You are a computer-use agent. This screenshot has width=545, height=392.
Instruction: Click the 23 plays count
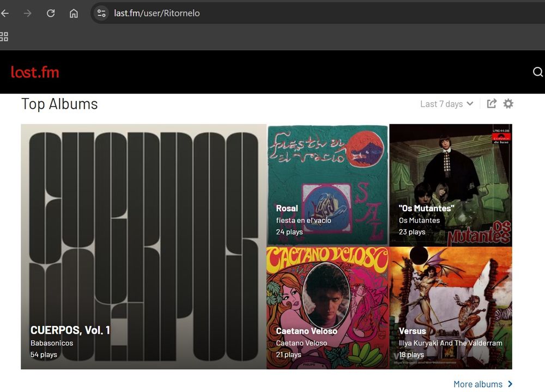pyautogui.click(x=412, y=231)
